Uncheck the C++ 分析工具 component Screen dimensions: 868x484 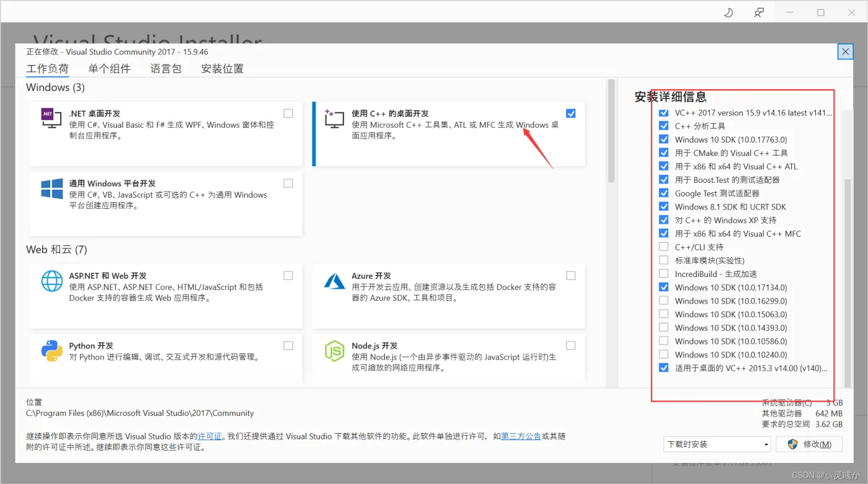pyautogui.click(x=664, y=126)
